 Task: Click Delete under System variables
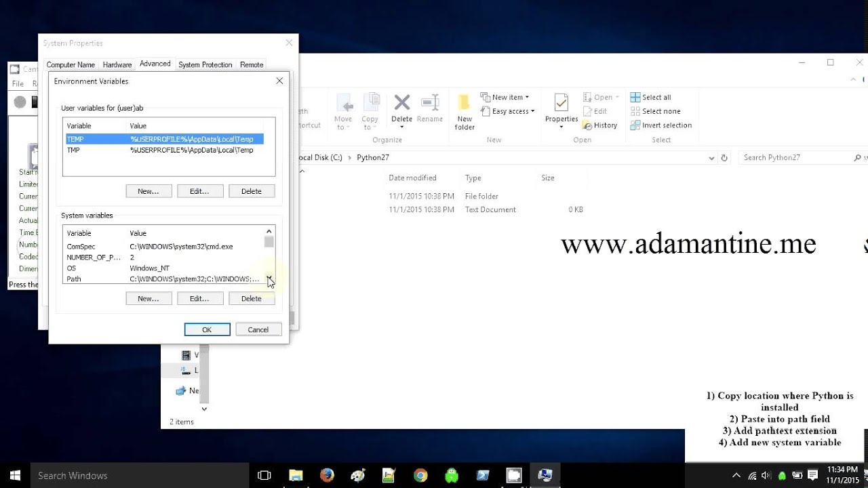[252, 298]
